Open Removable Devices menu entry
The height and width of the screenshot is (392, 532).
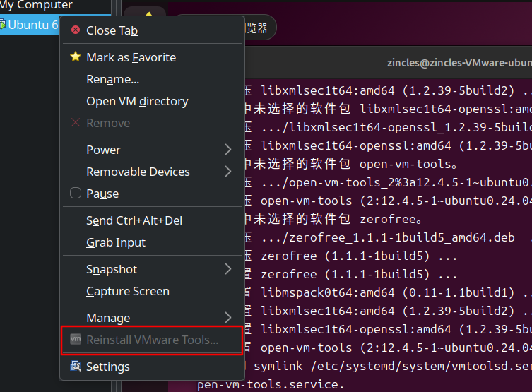coord(152,172)
